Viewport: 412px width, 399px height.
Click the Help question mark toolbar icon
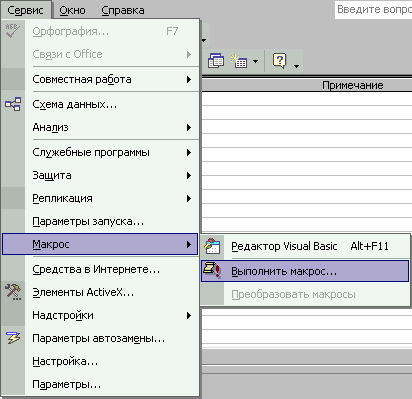coord(280,61)
